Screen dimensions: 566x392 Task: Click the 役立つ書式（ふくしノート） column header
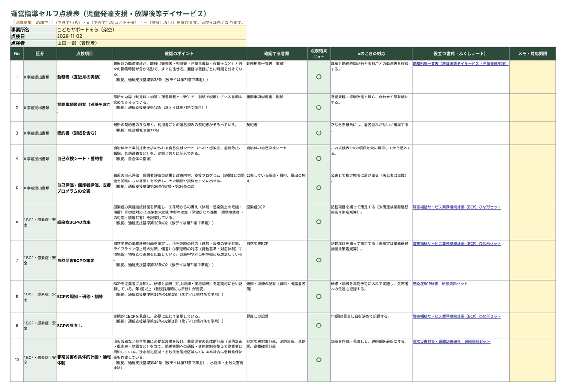coord(461,54)
